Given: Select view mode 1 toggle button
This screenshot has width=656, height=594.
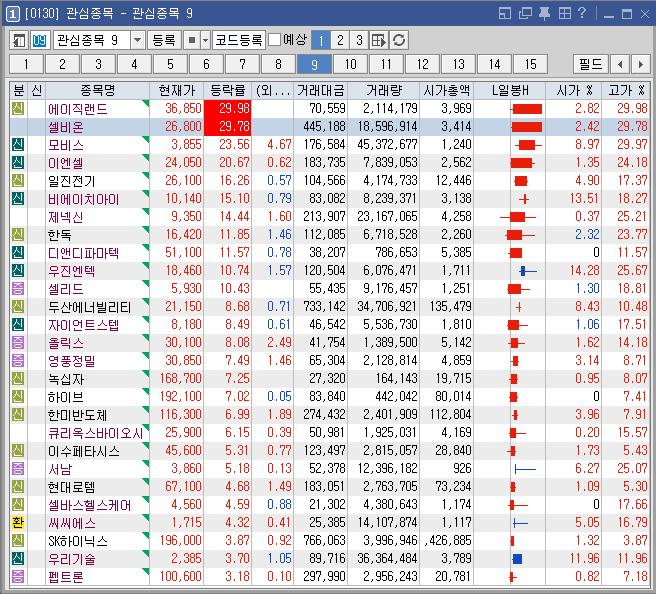Looking at the screenshot, I should 321,41.
